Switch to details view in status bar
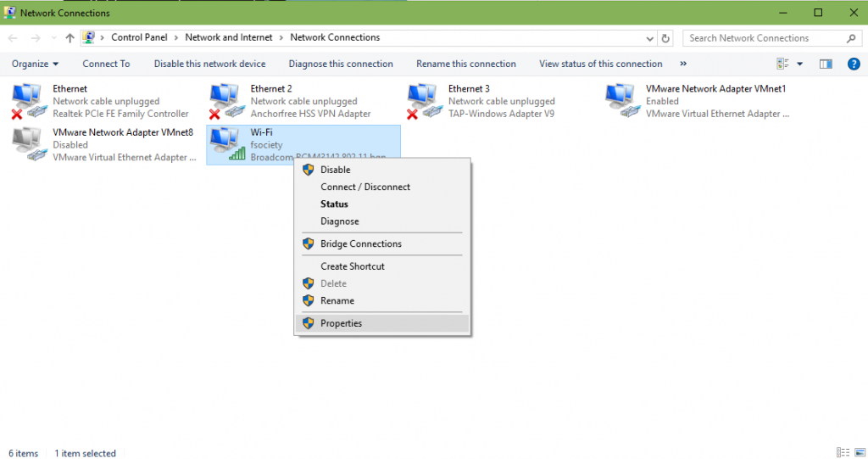Screen dimensions: 868x459 (843, 453)
